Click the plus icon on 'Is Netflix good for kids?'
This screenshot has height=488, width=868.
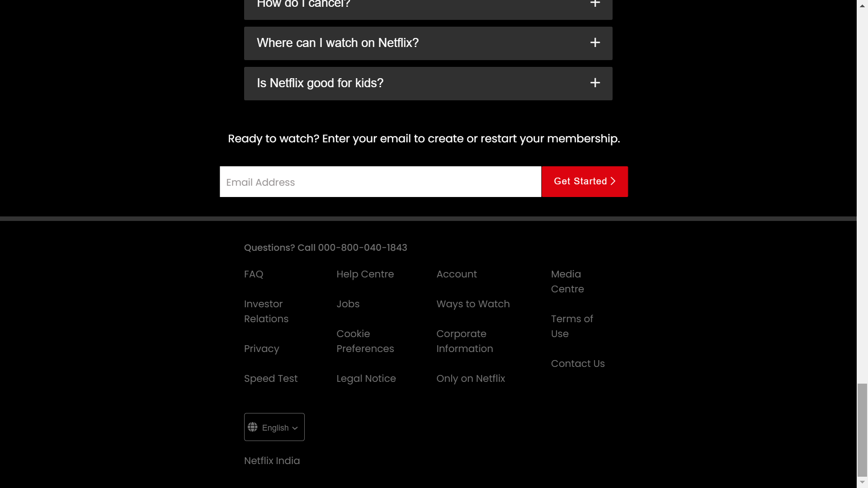[x=595, y=83]
